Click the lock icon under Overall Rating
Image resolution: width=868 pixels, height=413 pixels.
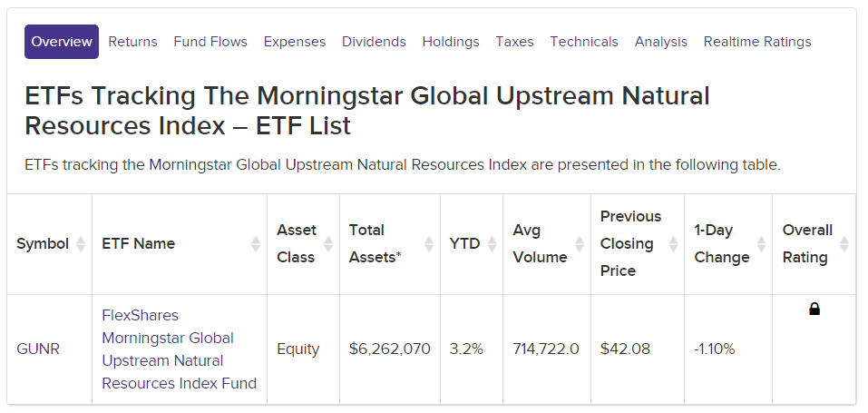(814, 309)
